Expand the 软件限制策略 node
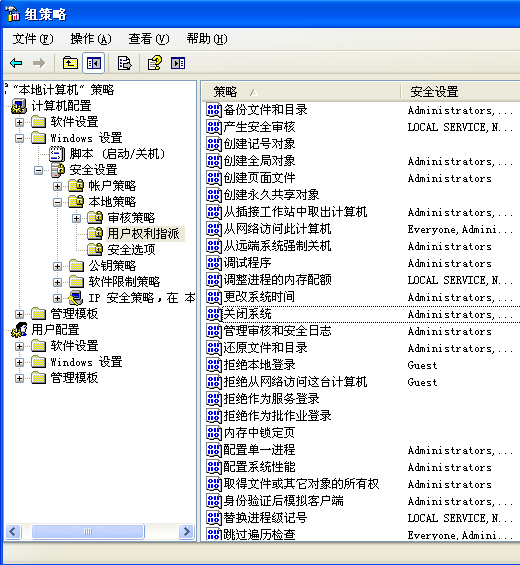 point(57,282)
